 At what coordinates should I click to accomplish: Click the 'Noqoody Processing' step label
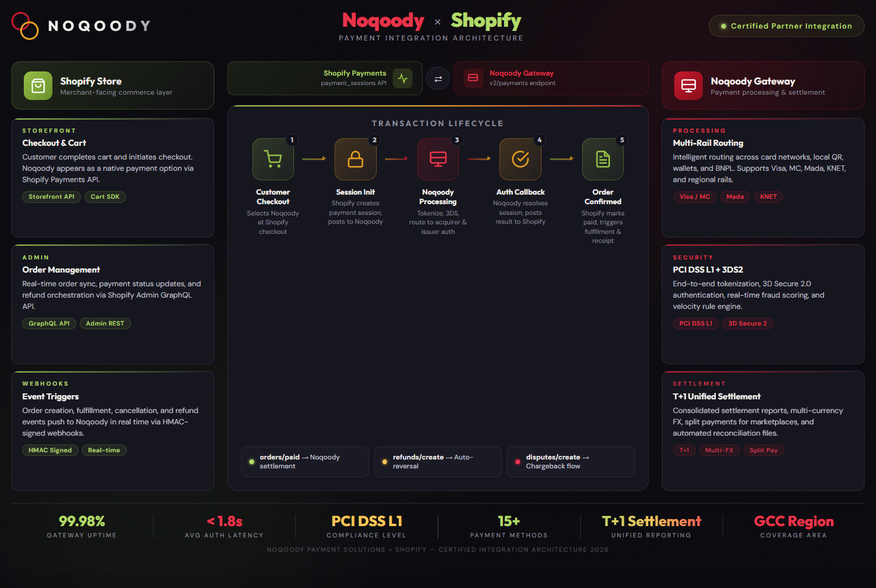(438, 197)
